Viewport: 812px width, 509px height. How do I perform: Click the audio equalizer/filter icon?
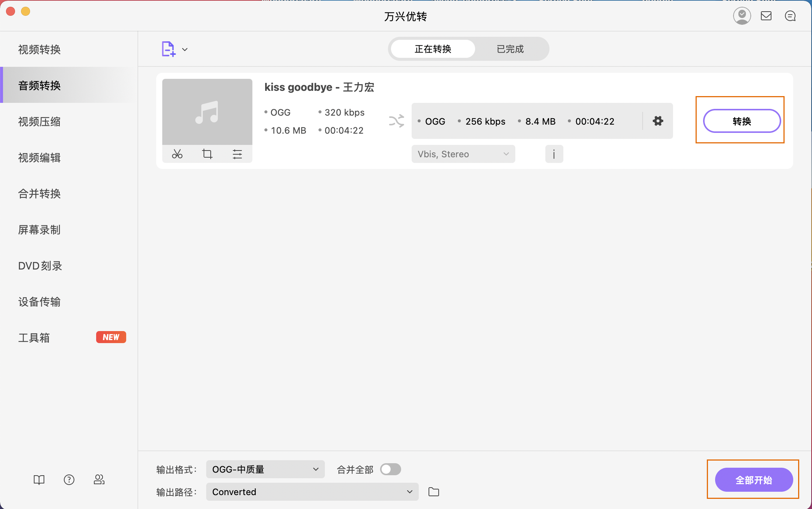click(x=237, y=154)
